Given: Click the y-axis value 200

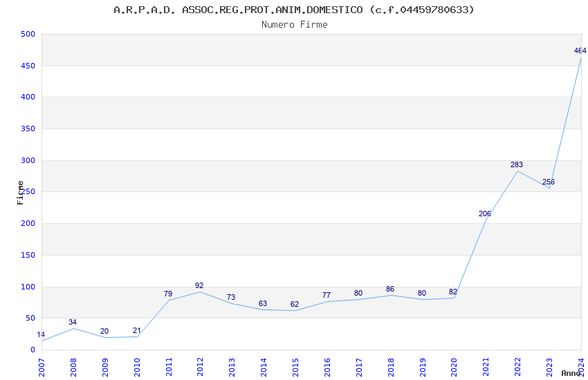Looking at the screenshot, I should (28, 223).
